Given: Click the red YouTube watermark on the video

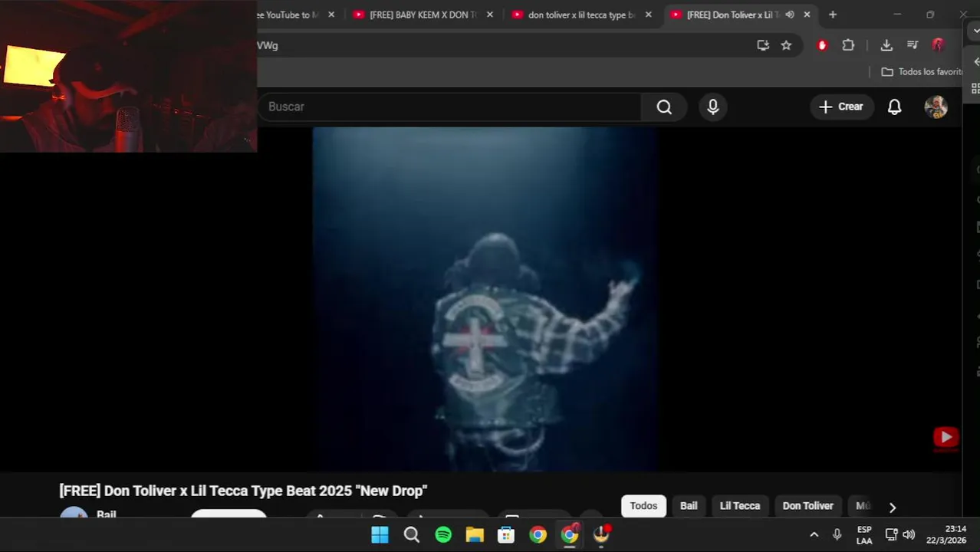Looking at the screenshot, I should point(945,437).
